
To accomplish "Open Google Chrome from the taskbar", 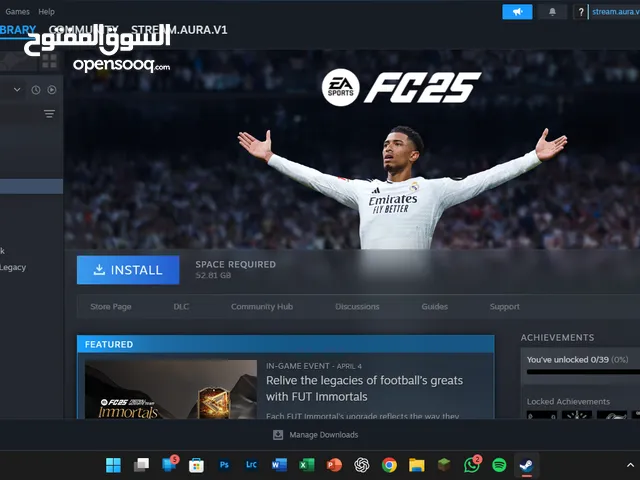I will [389, 465].
